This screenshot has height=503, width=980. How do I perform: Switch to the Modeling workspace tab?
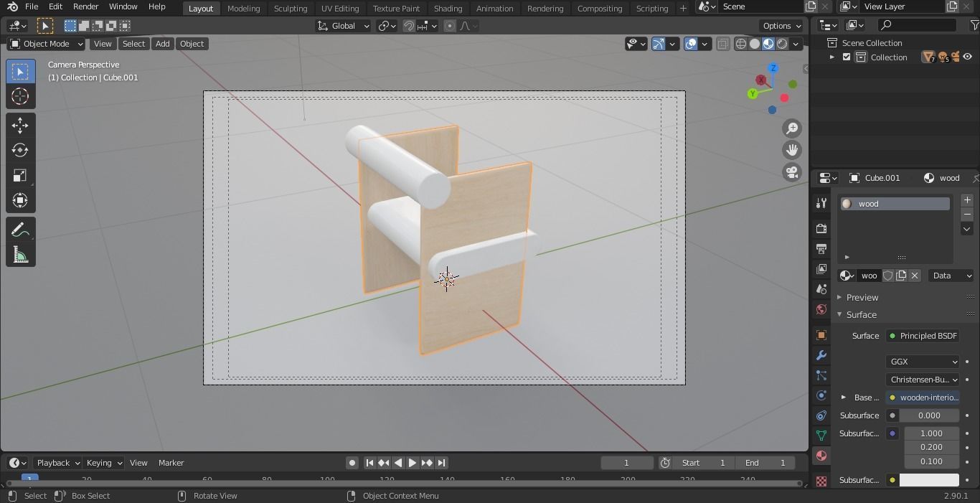pyautogui.click(x=243, y=8)
